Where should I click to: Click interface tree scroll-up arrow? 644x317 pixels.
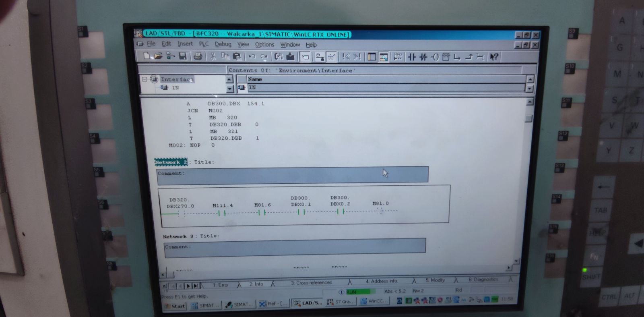click(x=229, y=79)
